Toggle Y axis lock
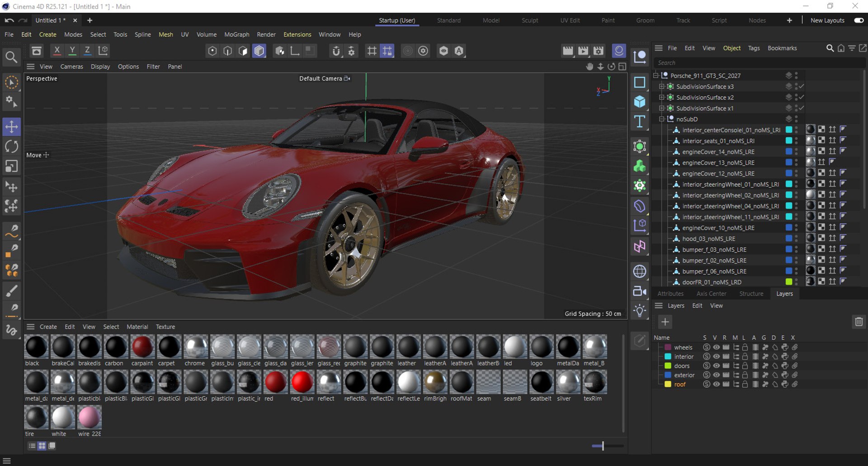868x466 pixels. (x=72, y=51)
